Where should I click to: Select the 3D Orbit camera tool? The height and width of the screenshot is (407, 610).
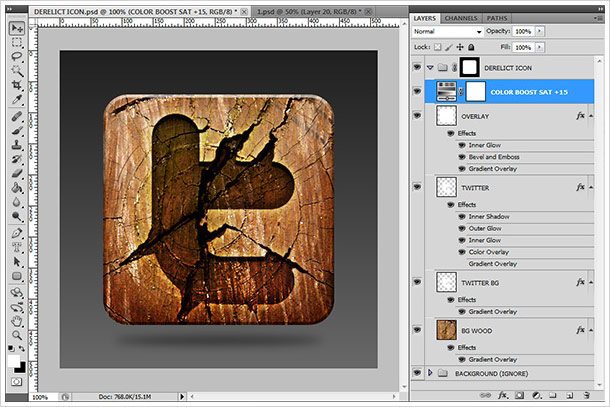(x=16, y=307)
